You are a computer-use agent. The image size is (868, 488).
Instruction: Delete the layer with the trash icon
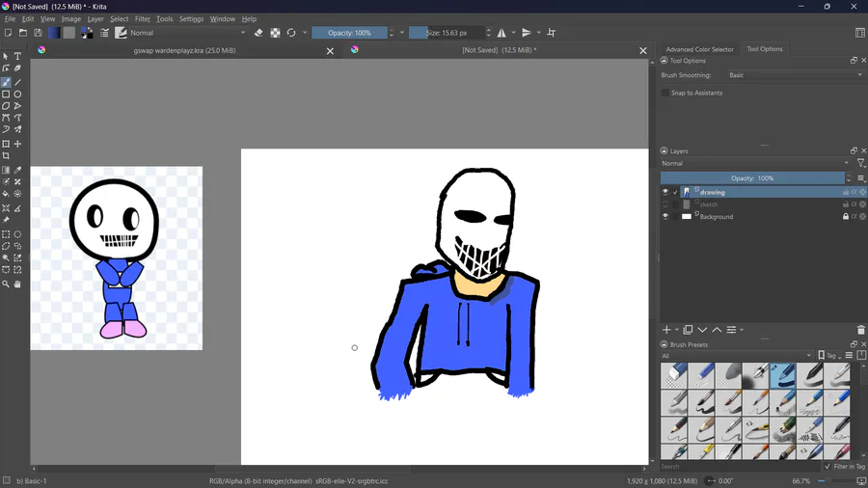[861, 330]
